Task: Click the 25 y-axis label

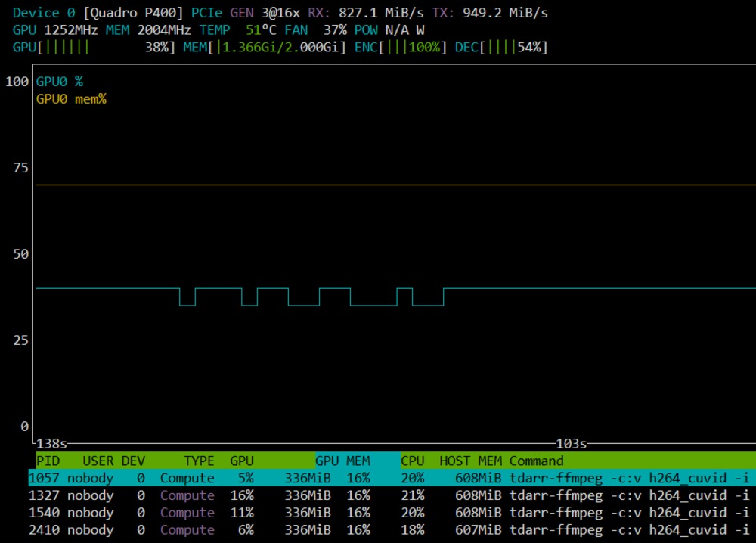Action: point(20,340)
